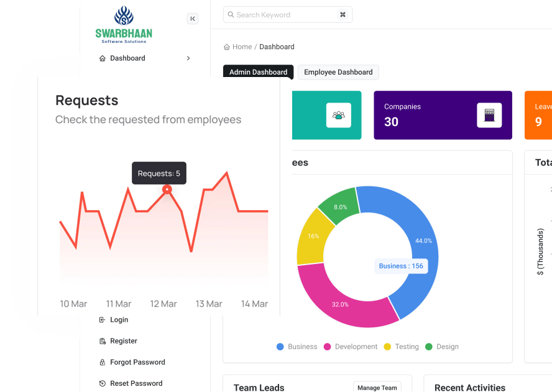Image resolution: width=552 pixels, height=392 pixels.
Task: Toggle the Testing series in chart legend
Action: click(401, 347)
